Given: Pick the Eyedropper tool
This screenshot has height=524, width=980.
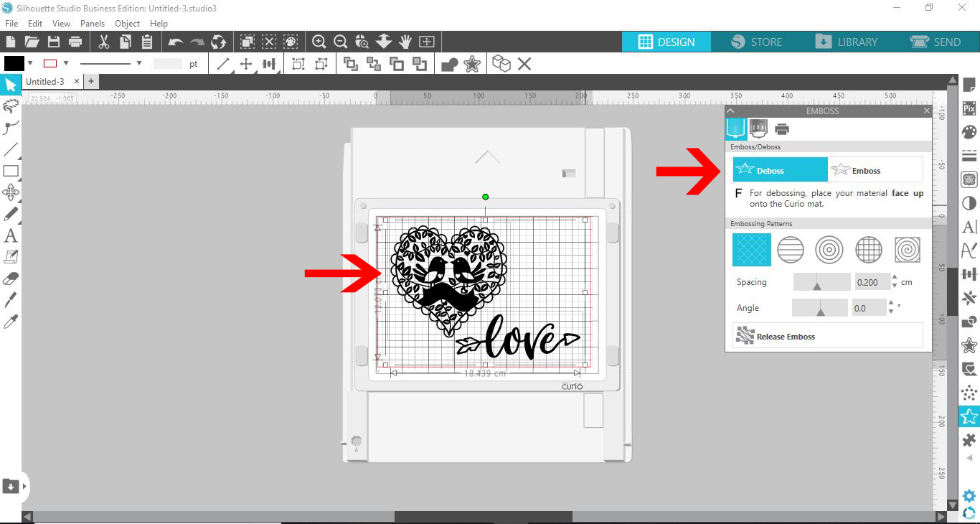Looking at the screenshot, I should (x=11, y=321).
